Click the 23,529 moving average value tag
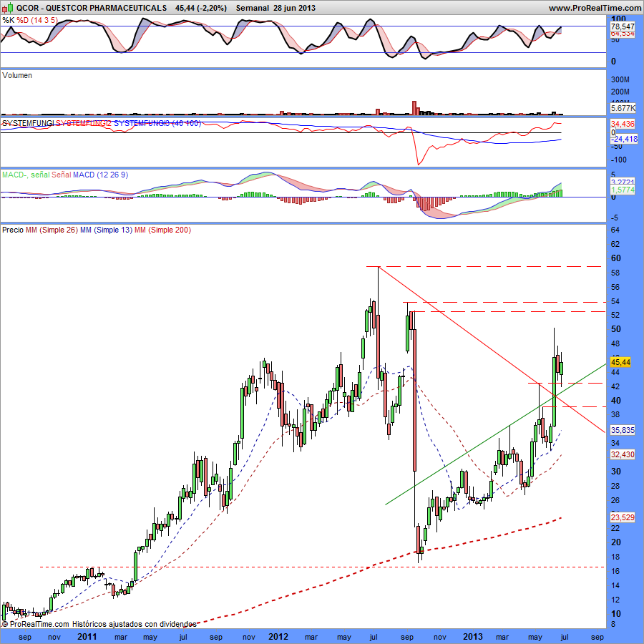 point(623,517)
